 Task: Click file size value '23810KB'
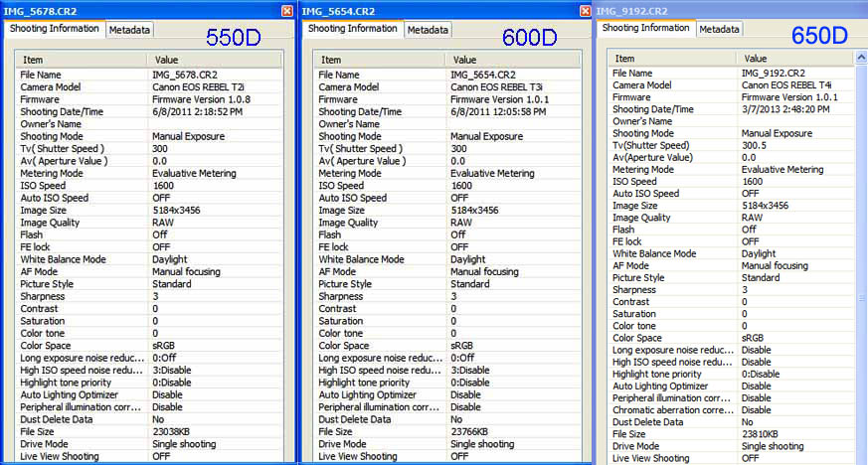(x=760, y=434)
